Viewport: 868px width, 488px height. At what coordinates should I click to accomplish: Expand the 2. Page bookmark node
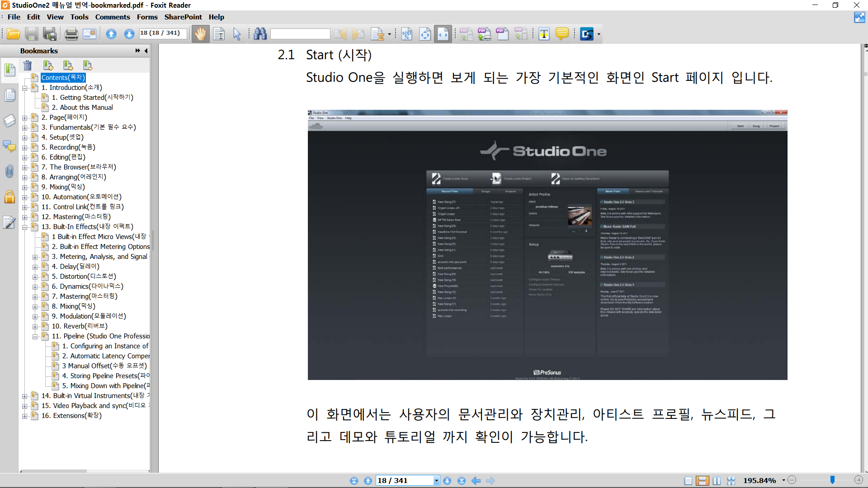coord(25,118)
